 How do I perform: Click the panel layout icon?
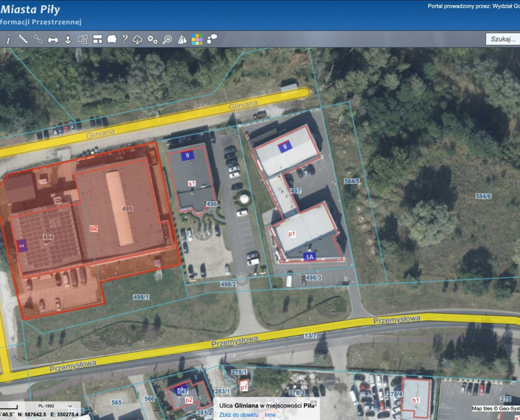point(97,39)
